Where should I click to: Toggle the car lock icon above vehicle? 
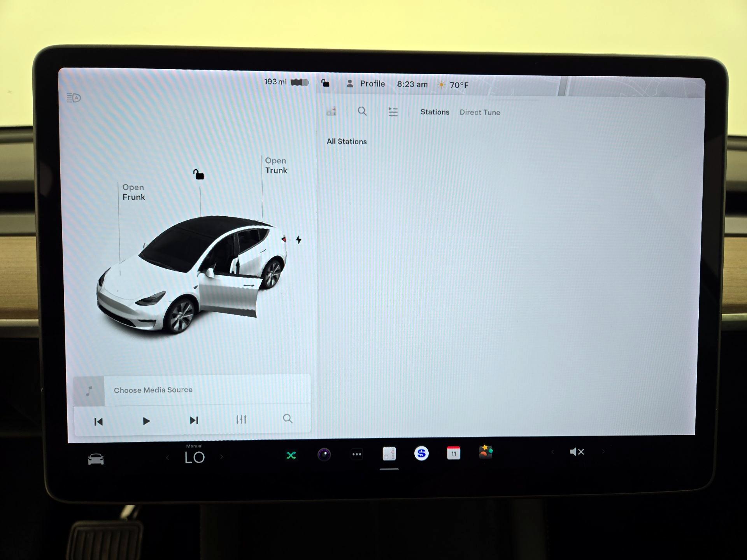tap(199, 175)
